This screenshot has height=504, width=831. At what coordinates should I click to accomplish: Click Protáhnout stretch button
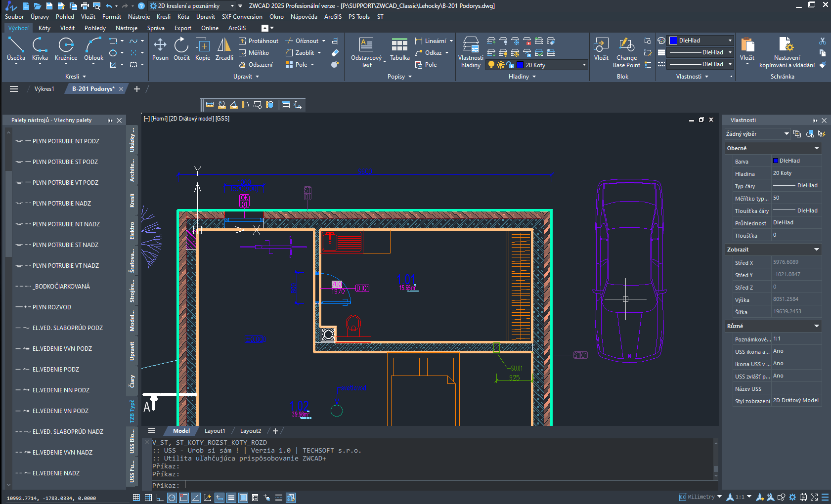pos(258,41)
